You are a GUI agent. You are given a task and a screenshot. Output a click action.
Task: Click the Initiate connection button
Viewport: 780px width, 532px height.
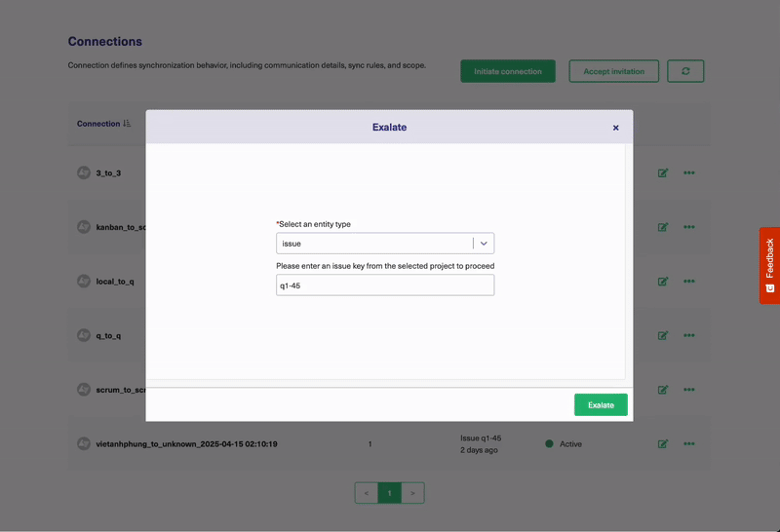point(508,71)
